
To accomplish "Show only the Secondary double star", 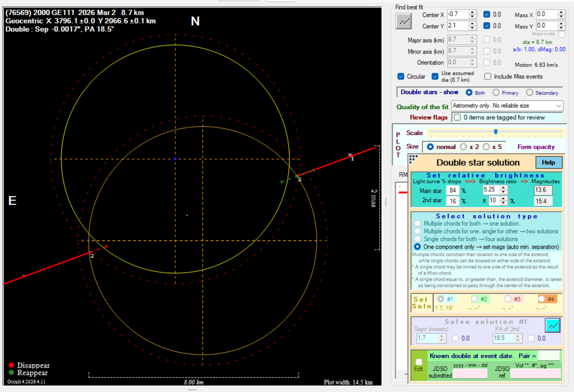I will tap(529, 93).
